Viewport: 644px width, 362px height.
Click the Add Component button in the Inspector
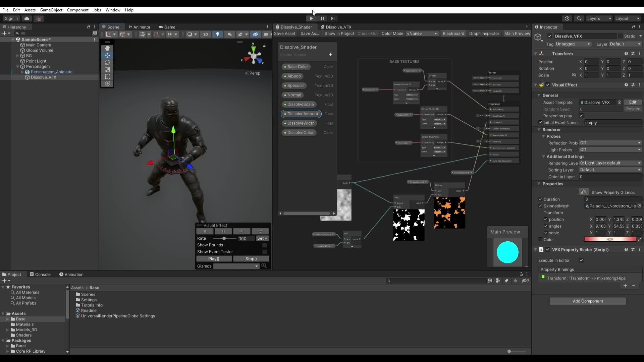click(x=588, y=301)
